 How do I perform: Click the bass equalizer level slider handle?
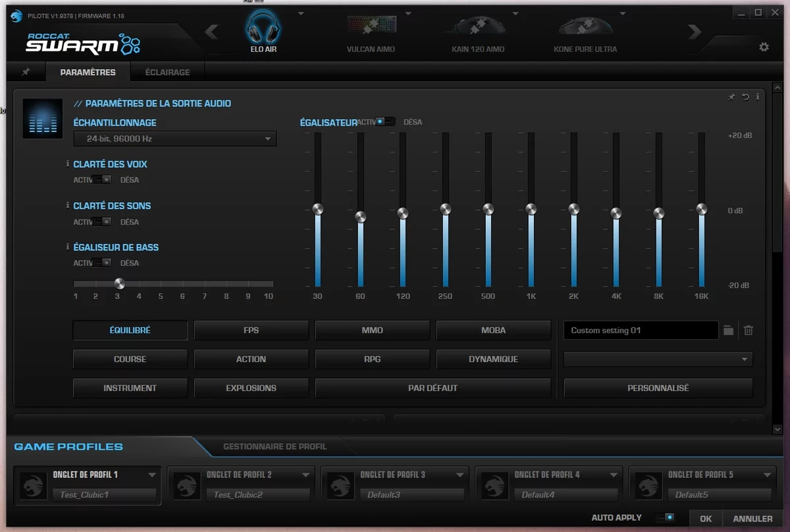click(119, 284)
